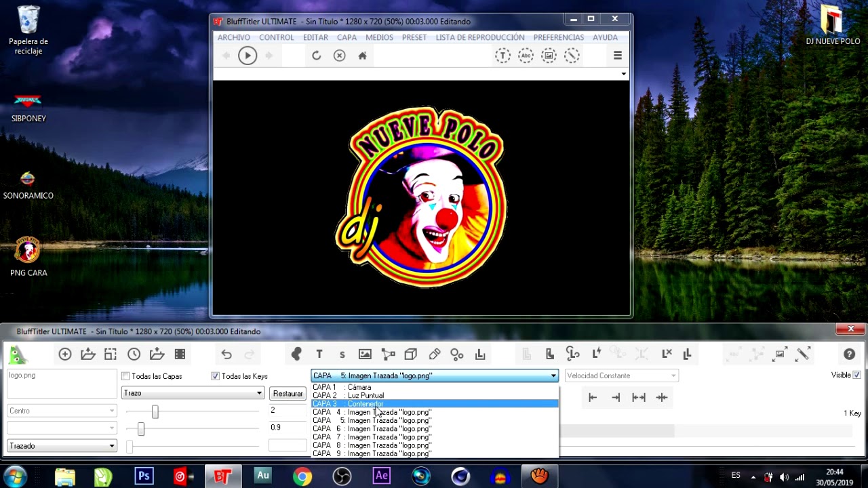The width and height of the screenshot is (868, 488).
Task: Open the Trazado dropdown
Action: [62, 446]
